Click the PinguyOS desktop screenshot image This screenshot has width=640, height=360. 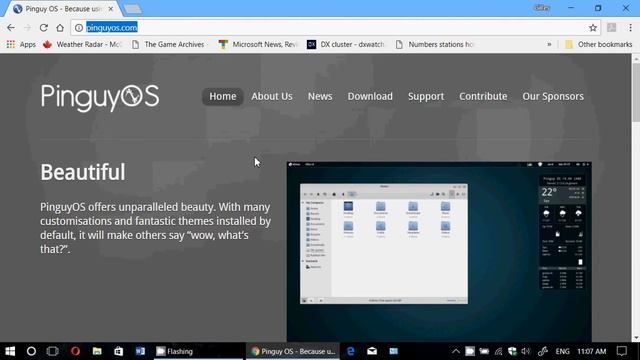click(x=439, y=251)
